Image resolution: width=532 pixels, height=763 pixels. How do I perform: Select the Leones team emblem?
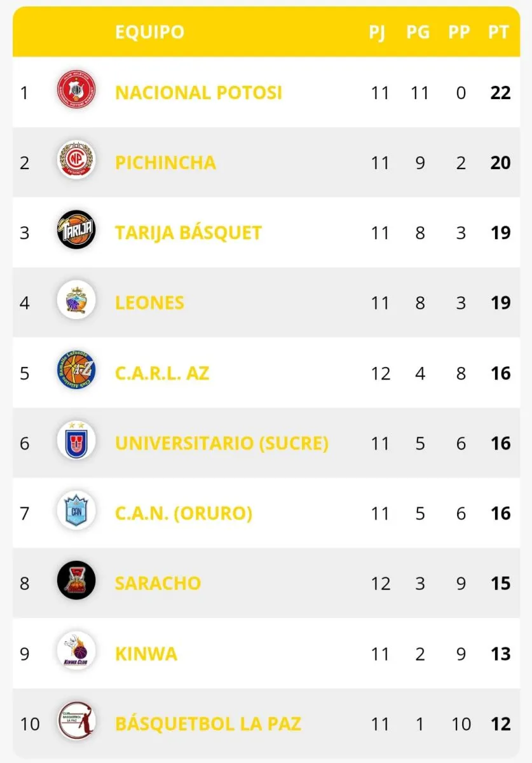[x=76, y=303]
